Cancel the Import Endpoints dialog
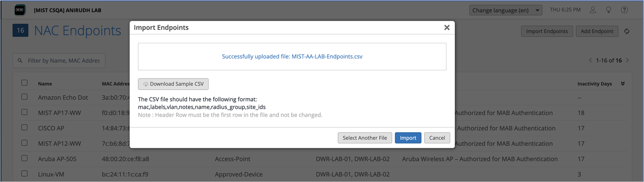This screenshot has width=644, height=182. (x=437, y=138)
